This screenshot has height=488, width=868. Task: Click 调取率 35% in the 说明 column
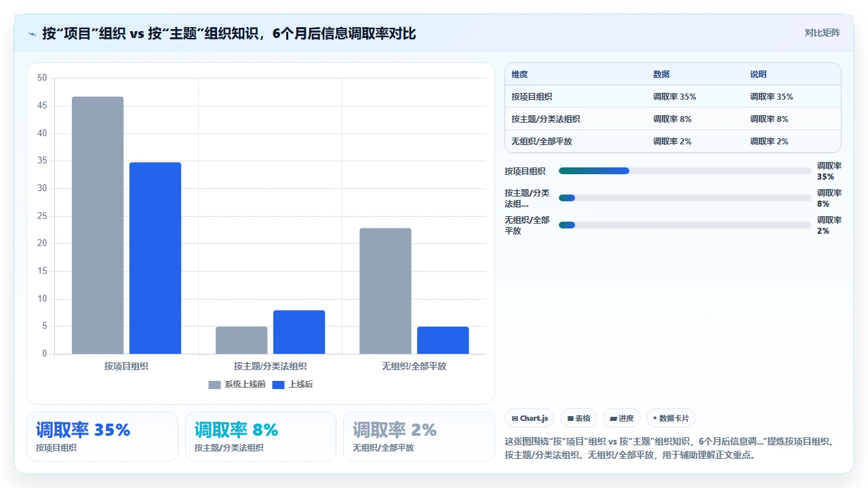[772, 97]
